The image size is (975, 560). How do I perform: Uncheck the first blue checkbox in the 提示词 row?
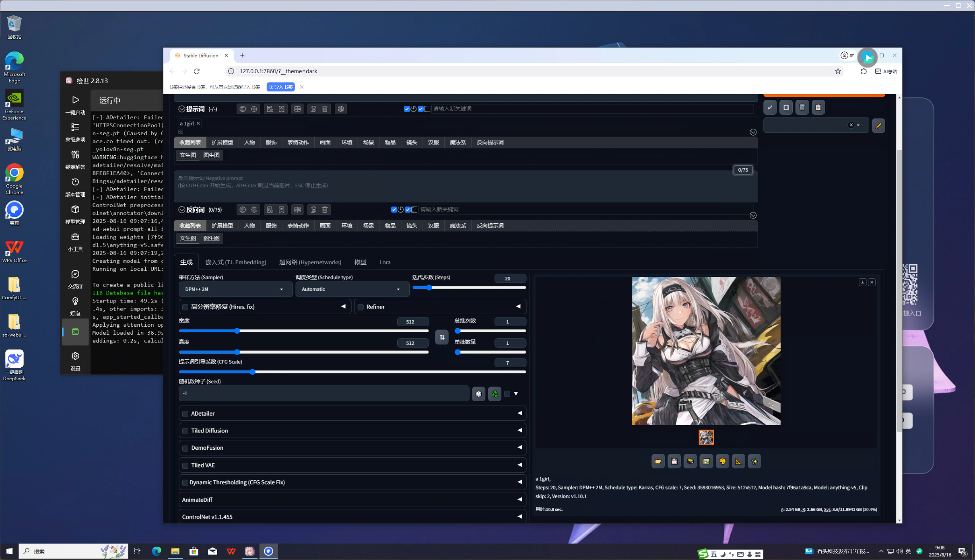pyautogui.click(x=407, y=109)
